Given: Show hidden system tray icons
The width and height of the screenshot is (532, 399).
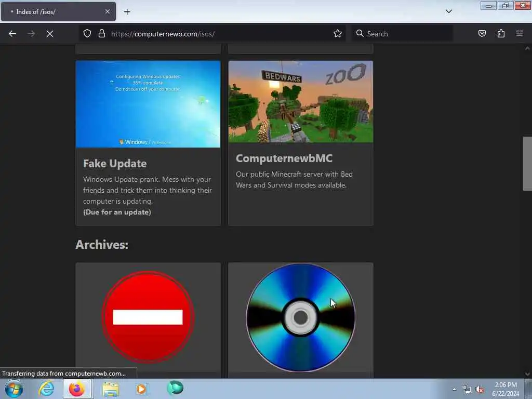Looking at the screenshot, I should [x=454, y=389].
